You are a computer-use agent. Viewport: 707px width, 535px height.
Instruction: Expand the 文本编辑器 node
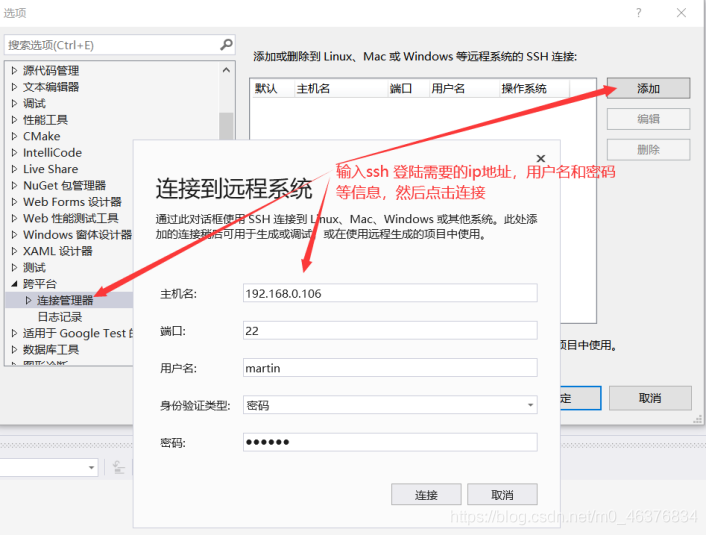[14, 87]
